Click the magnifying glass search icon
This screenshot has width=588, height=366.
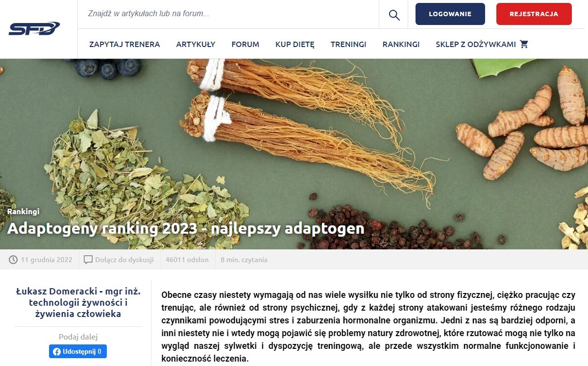pos(394,15)
